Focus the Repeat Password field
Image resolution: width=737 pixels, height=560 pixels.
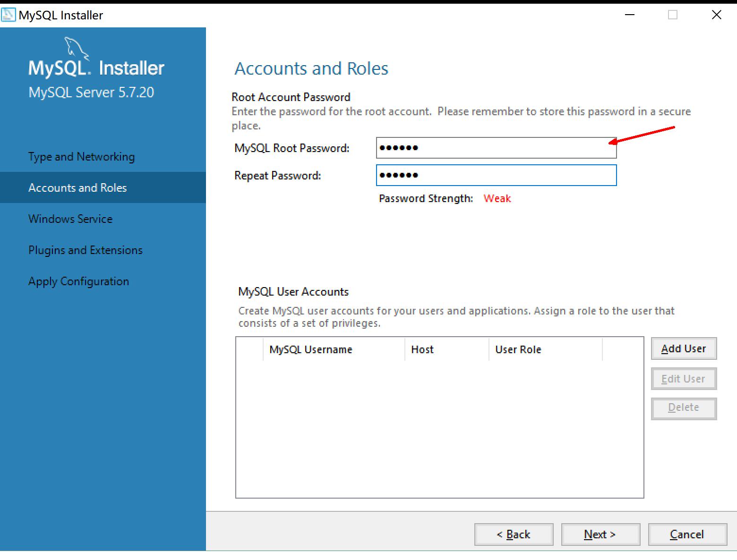pyautogui.click(x=496, y=175)
